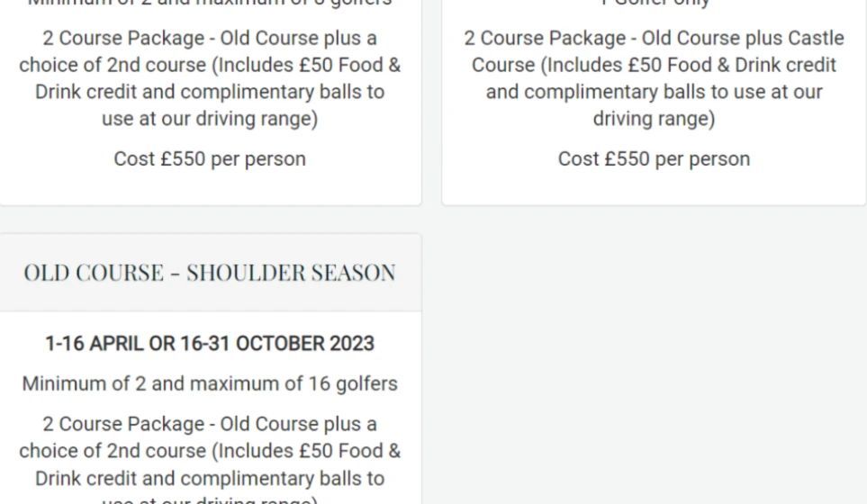Click the partially visible Golfer only text at top right

pyautogui.click(x=654, y=4)
